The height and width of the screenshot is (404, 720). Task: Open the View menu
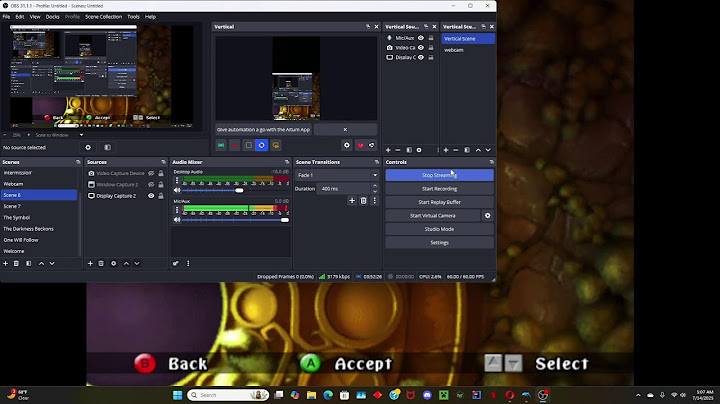click(x=35, y=17)
